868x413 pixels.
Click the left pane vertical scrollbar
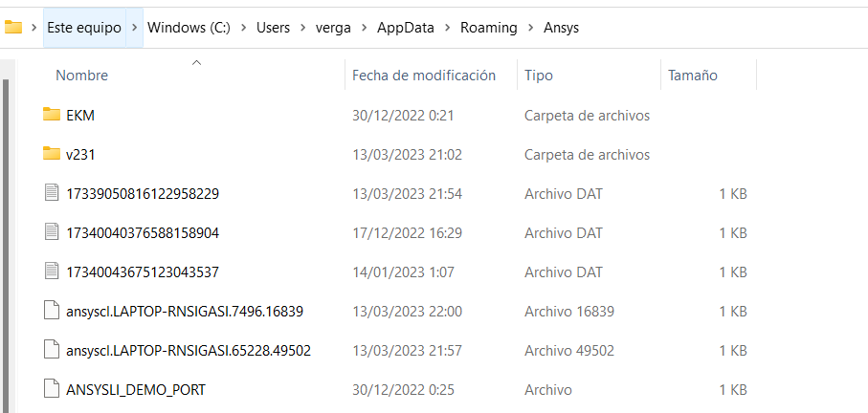(x=6, y=239)
